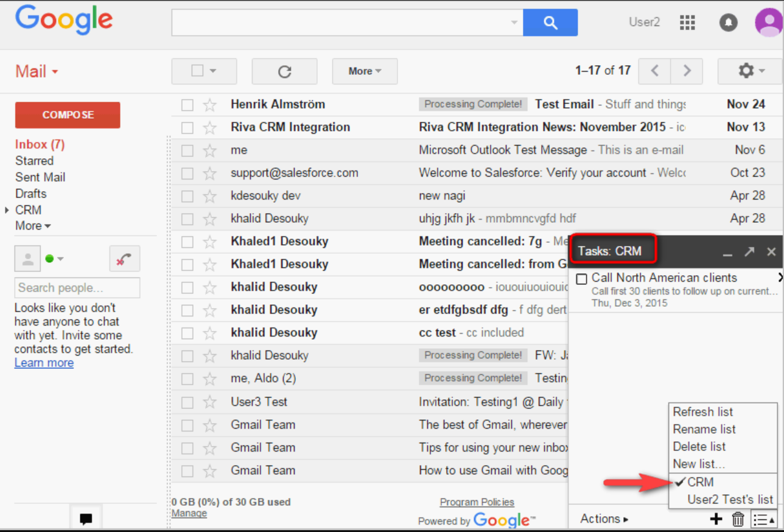The width and height of the screenshot is (784, 532).
Task: Star the cc test email
Action: tap(210, 333)
